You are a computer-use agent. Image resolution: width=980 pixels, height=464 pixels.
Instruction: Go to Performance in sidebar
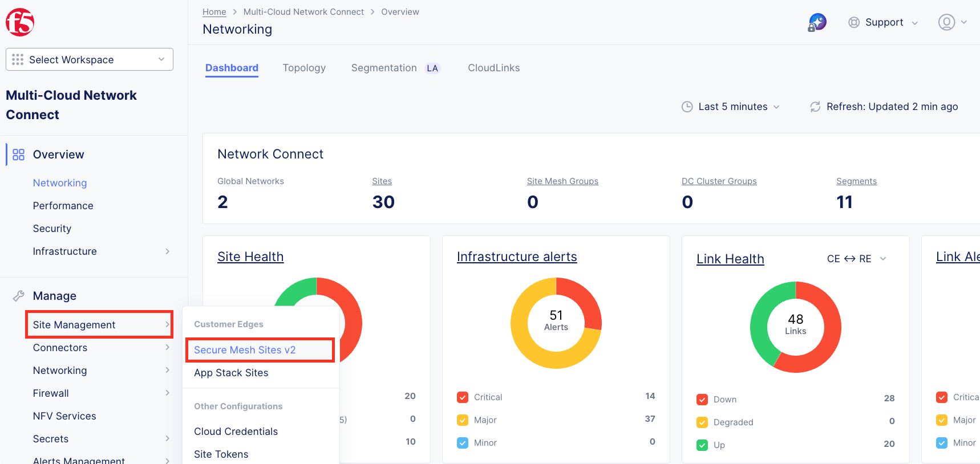click(63, 206)
